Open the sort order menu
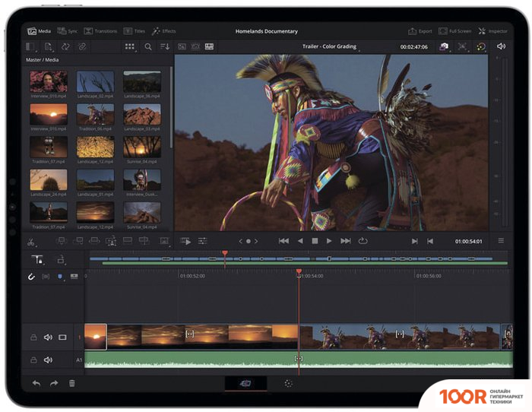Viewport: 532px width, 412px height. [165, 47]
